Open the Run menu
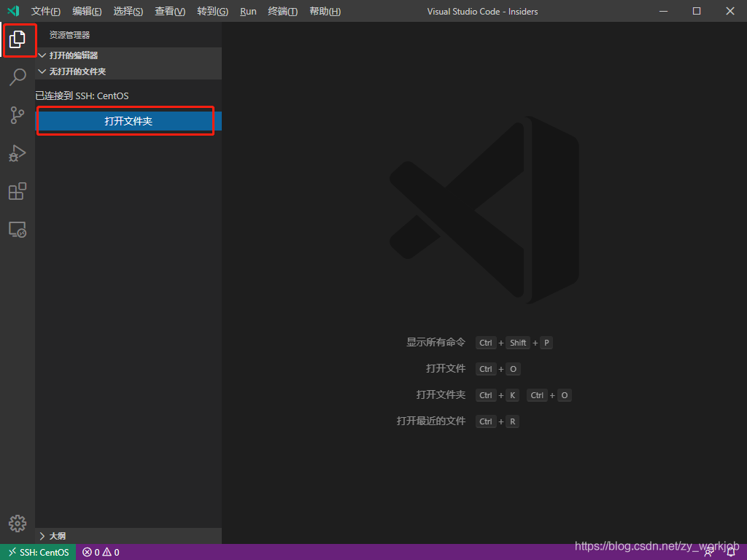 [248, 11]
